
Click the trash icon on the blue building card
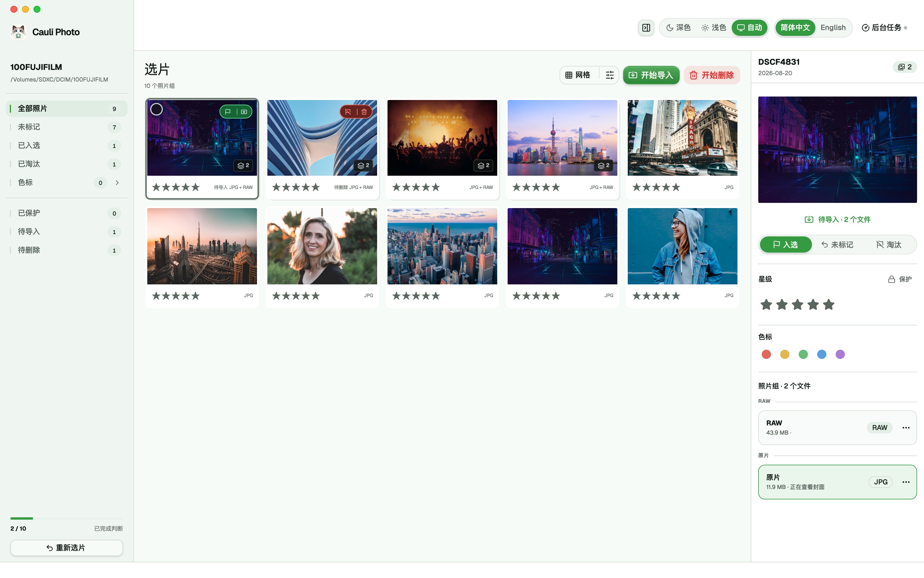click(364, 112)
